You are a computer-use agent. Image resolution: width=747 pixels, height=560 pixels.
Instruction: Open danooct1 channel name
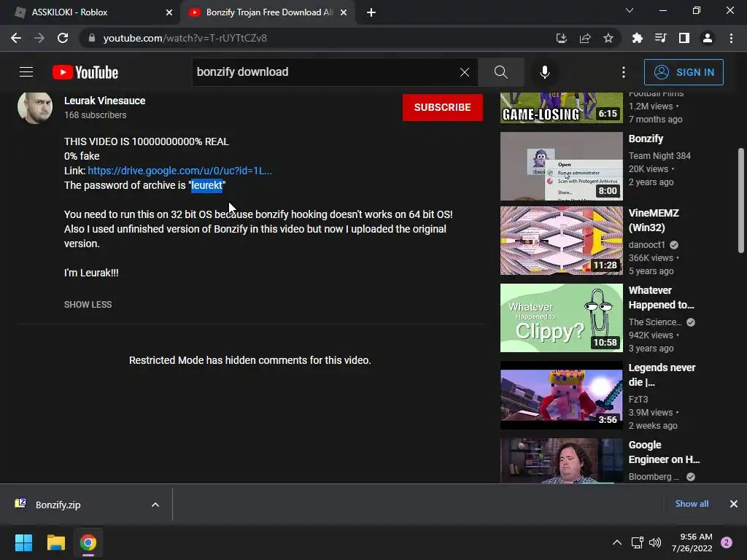coord(646,244)
